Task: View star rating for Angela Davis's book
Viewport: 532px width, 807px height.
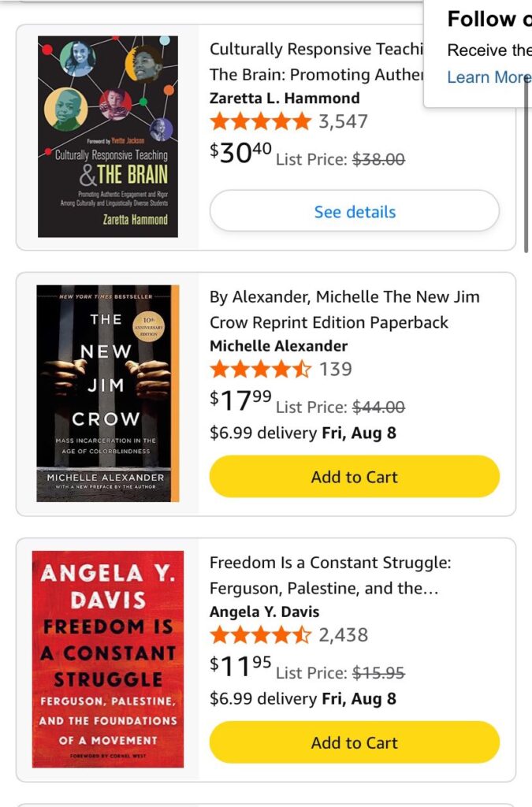Action: pos(261,634)
